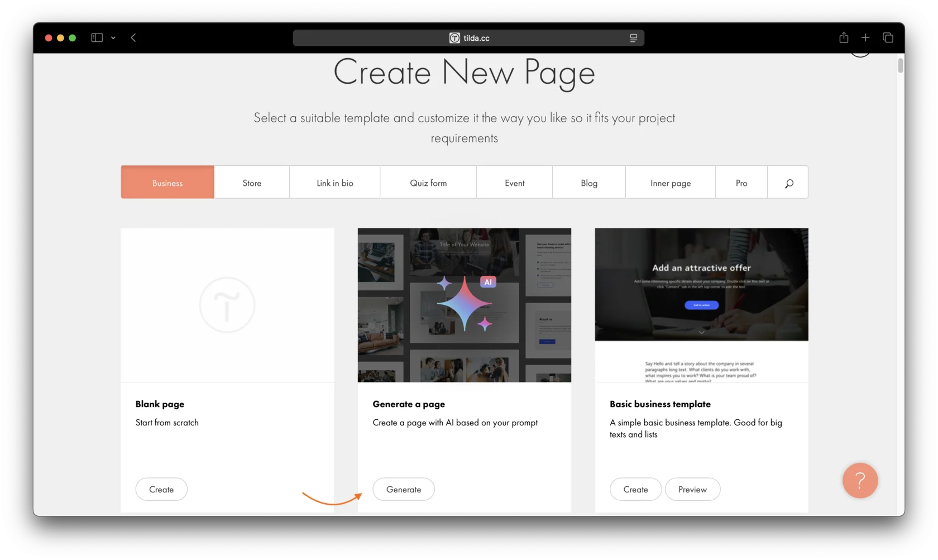Click the 'Start from scratch' description

tap(167, 423)
